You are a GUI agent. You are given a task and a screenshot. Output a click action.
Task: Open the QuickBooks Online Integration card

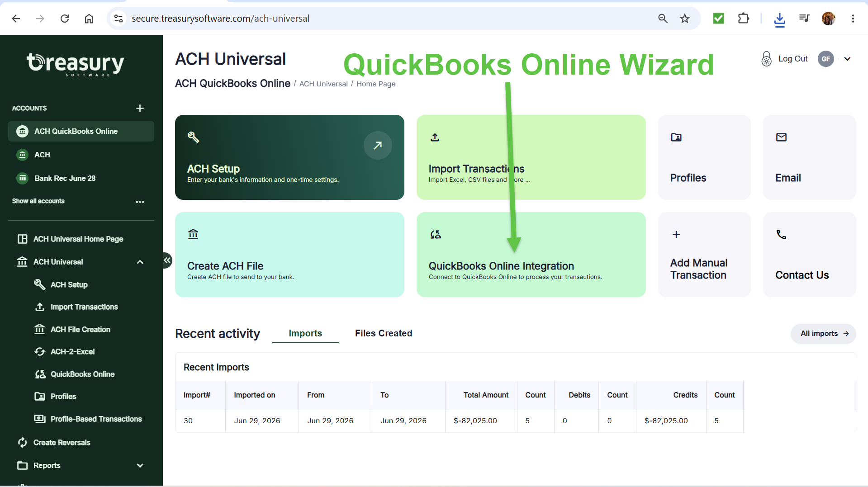tap(531, 255)
